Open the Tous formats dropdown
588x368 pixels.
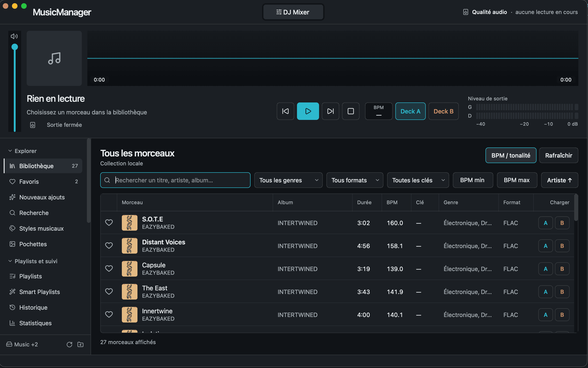point(355,180)
